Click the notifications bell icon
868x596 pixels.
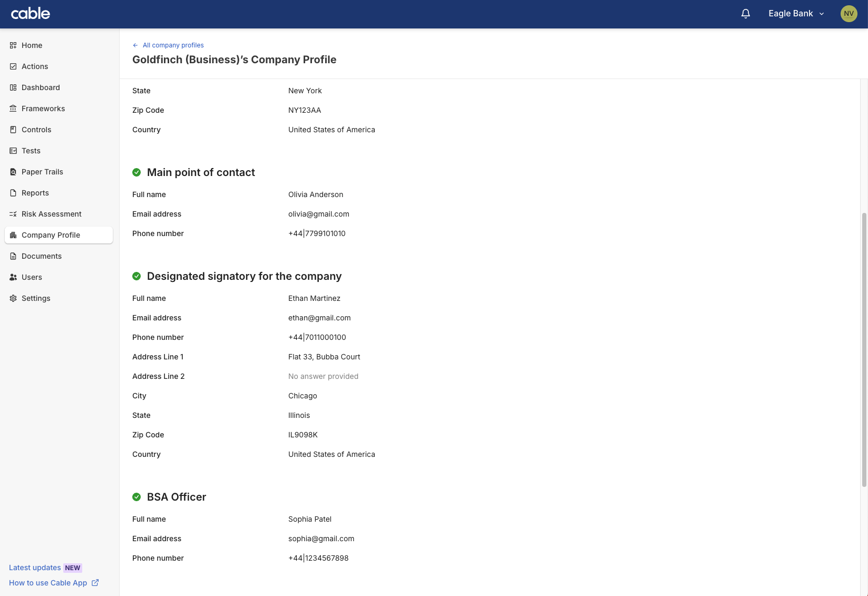pyautogui.click(x=745, y=14)
